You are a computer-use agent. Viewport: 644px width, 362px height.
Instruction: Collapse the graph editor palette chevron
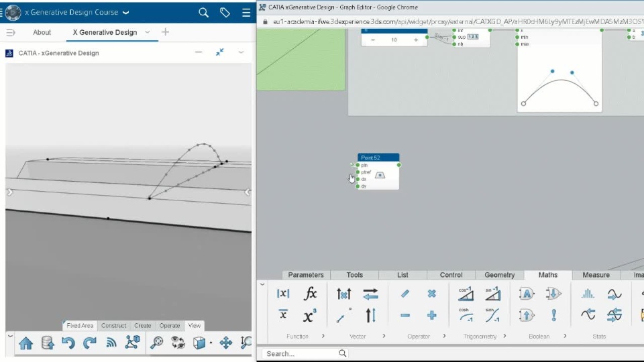(x=262, y=284)
